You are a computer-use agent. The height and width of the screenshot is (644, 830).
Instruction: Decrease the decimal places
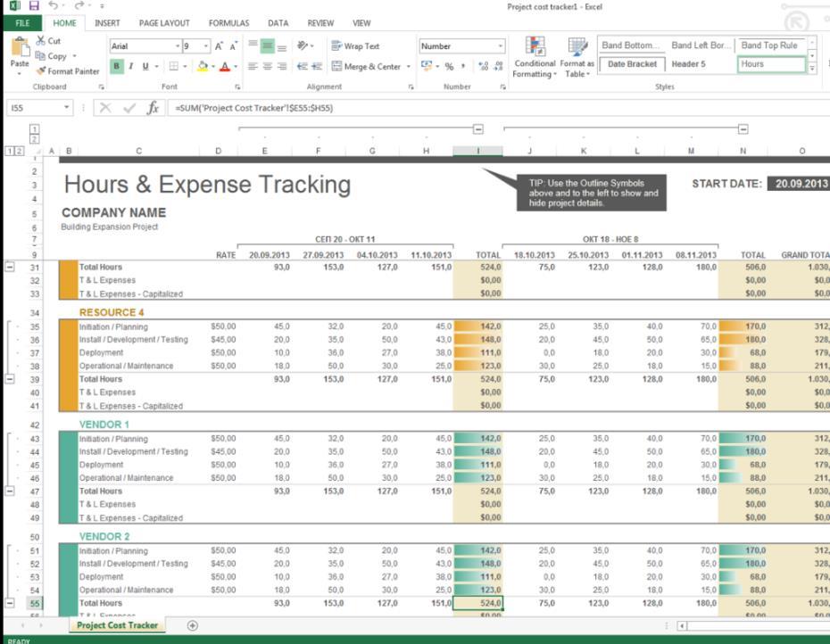(498, 66)
